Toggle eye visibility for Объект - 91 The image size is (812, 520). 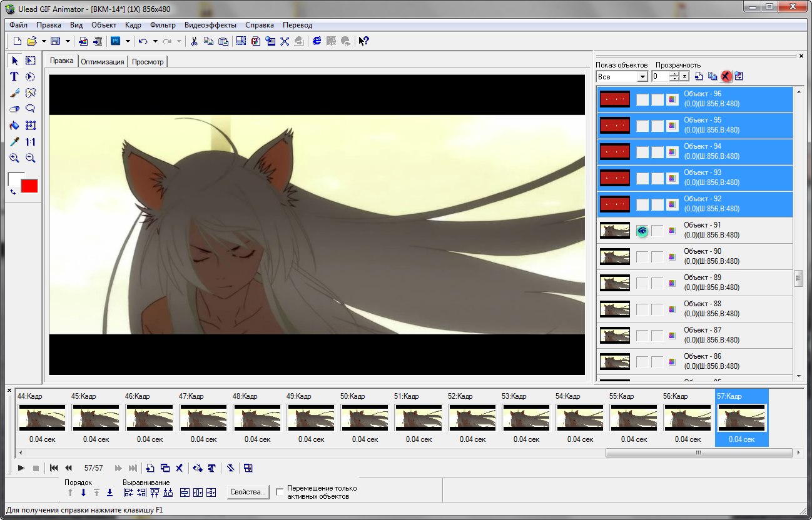point(642,231)
